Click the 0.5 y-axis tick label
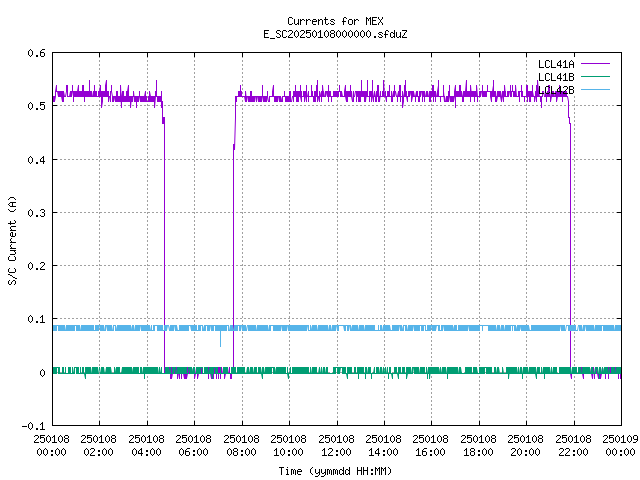 click(x=36, y=106)
